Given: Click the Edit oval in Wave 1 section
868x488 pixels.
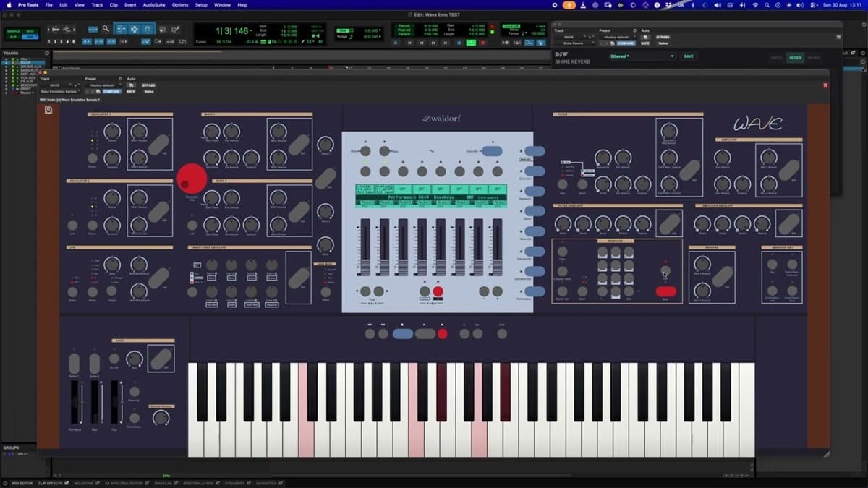Looking at the screenshot, I should click(297, 145).
